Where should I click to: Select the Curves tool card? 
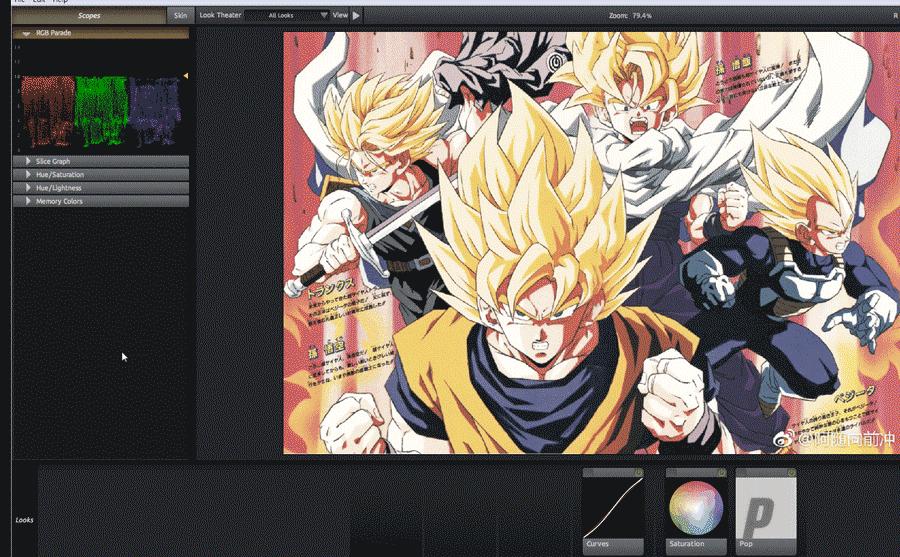tap(613, 510)
